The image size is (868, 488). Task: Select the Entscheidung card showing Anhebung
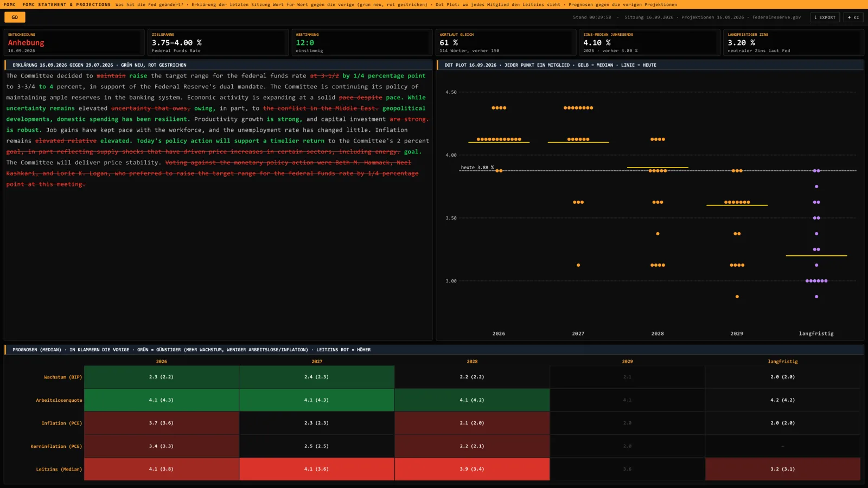(x=74, y=42)
